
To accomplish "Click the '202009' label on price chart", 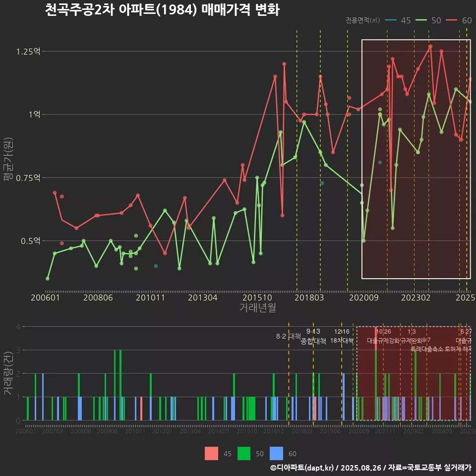I will coord(363,297).
